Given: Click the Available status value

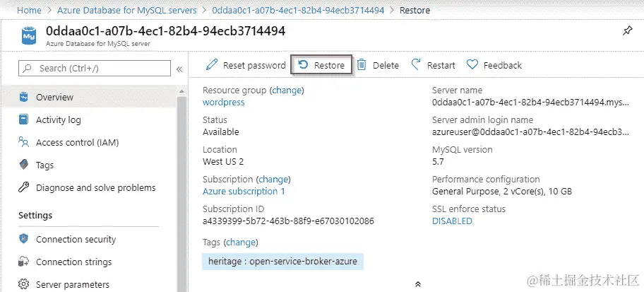Looking at the screenshot, I should pos(220,132).
